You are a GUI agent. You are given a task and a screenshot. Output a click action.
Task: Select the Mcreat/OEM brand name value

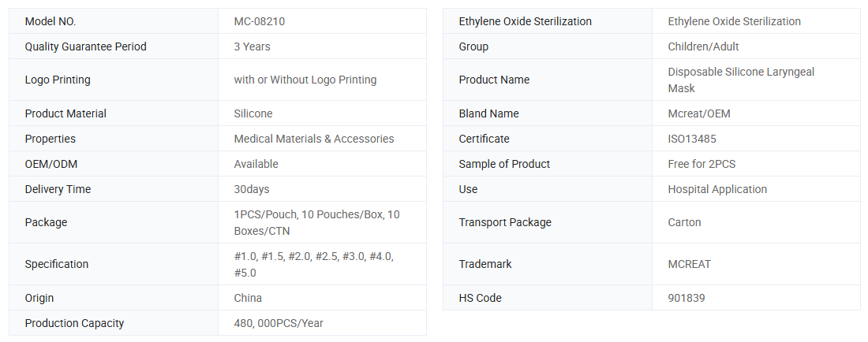[698, 113]
